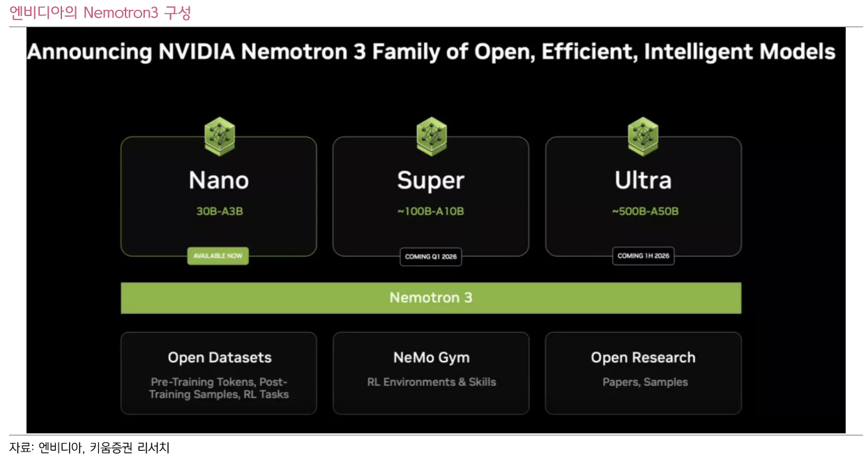Click the Papers, Samples text

[x=645, y=382]
